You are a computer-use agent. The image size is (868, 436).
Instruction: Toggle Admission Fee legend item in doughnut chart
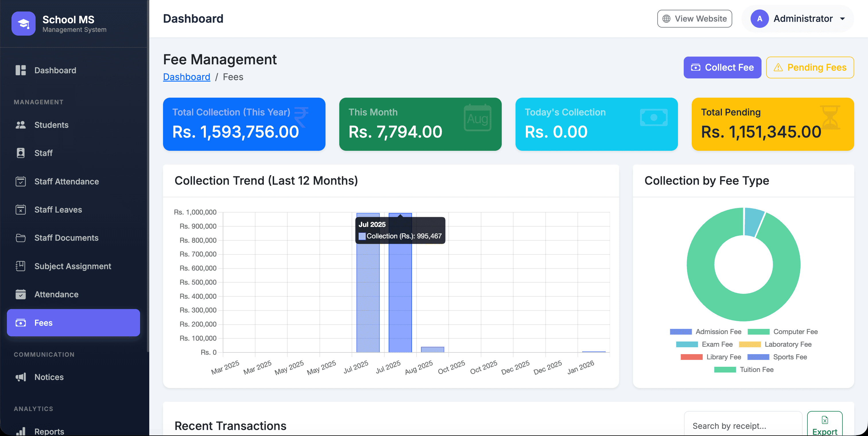(x=706, y=331)
